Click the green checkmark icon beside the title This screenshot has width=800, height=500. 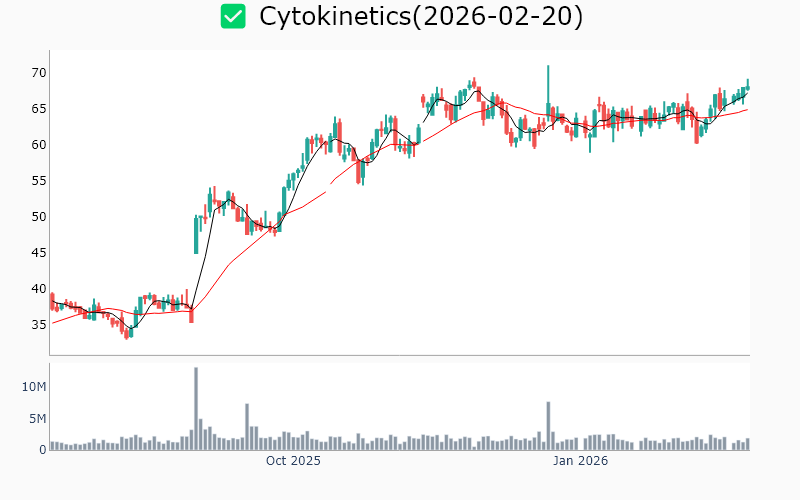(233, 16)
